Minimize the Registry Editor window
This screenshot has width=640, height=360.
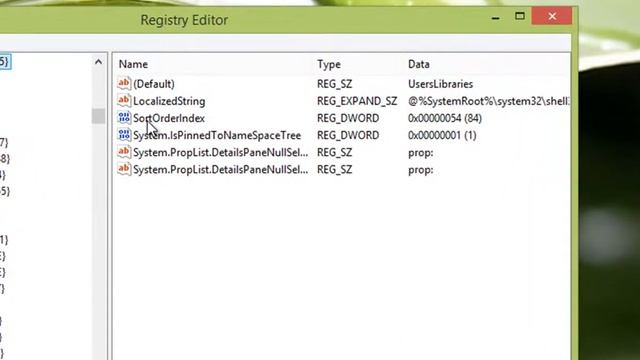496,17
